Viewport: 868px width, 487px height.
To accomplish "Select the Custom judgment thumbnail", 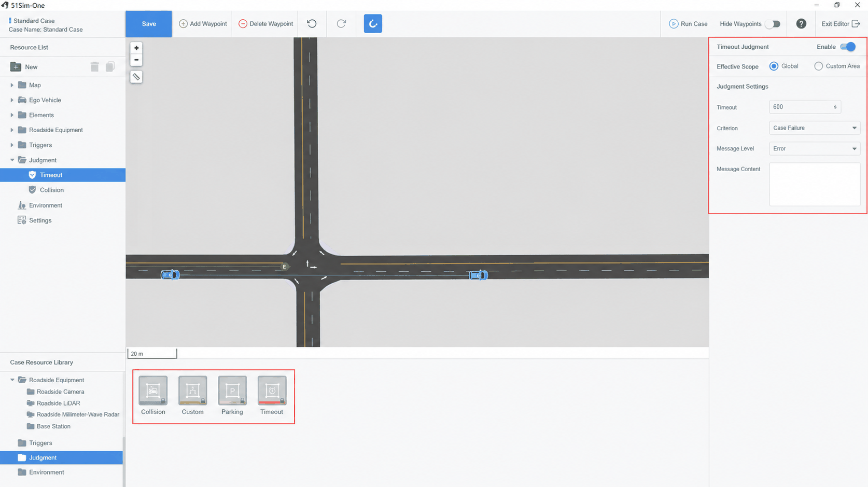I will (192, 391).
